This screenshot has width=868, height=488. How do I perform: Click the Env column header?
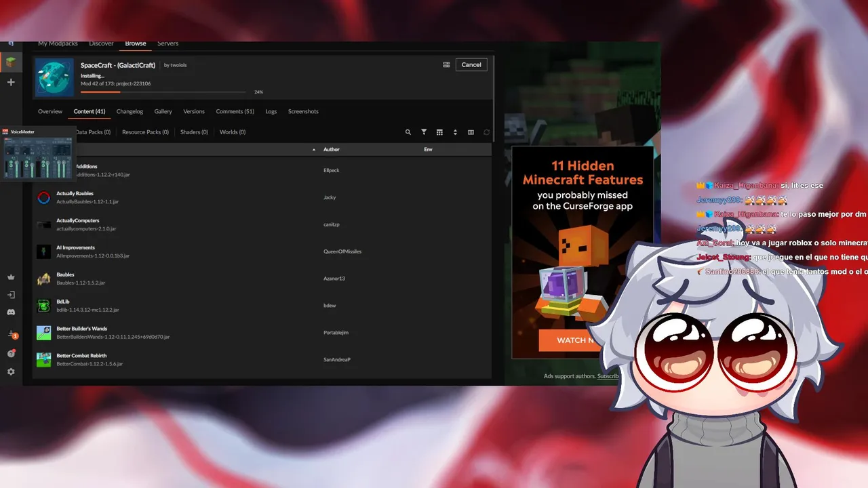tap(428, 149)
